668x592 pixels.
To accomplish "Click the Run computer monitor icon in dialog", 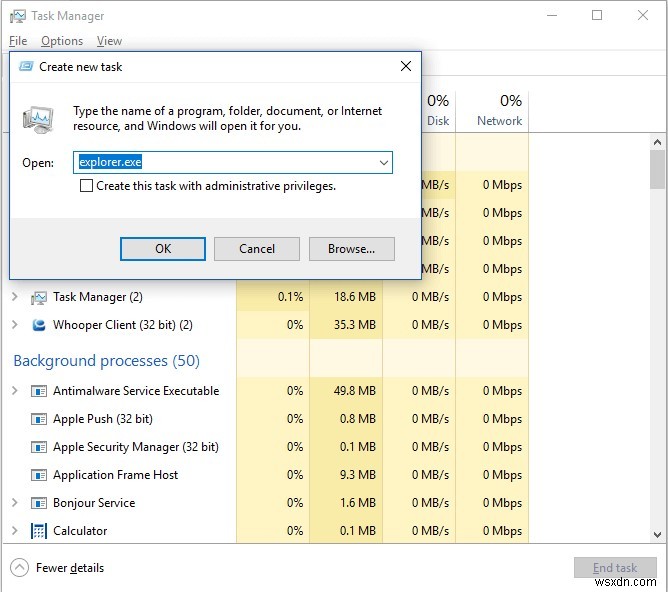I will pyautogui.click(x=38, y=120).
